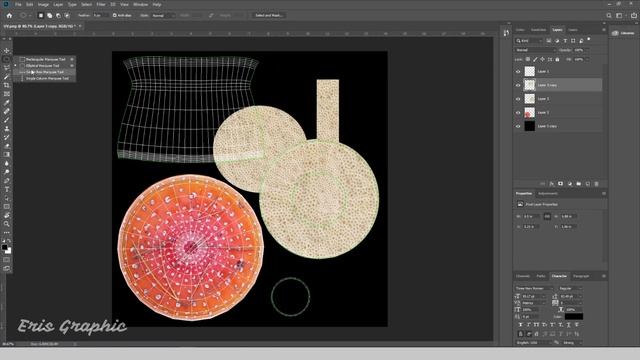The height and width of the screenshot is (360, 640).
Task: Click the Add layer style fx icon
Action: (x=551, y=184)
